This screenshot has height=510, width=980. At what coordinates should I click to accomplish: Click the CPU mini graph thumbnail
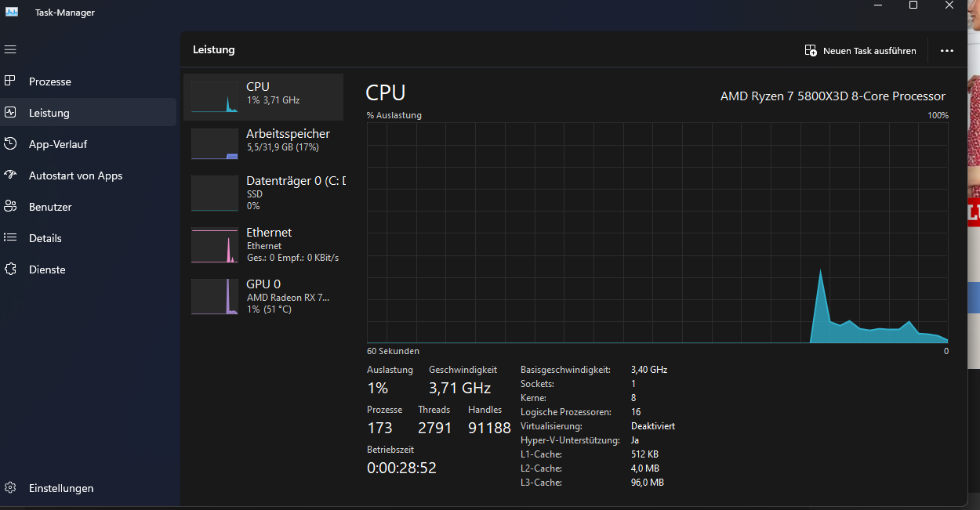click(215, 96)
